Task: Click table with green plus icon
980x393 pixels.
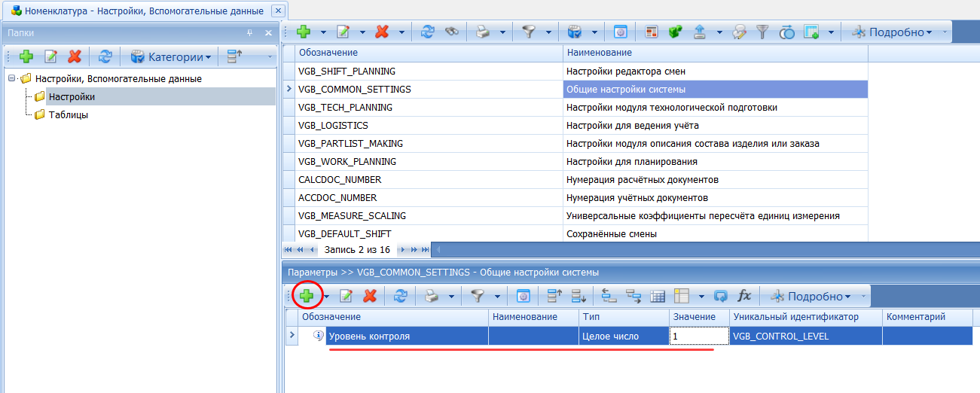Action: 811,32
